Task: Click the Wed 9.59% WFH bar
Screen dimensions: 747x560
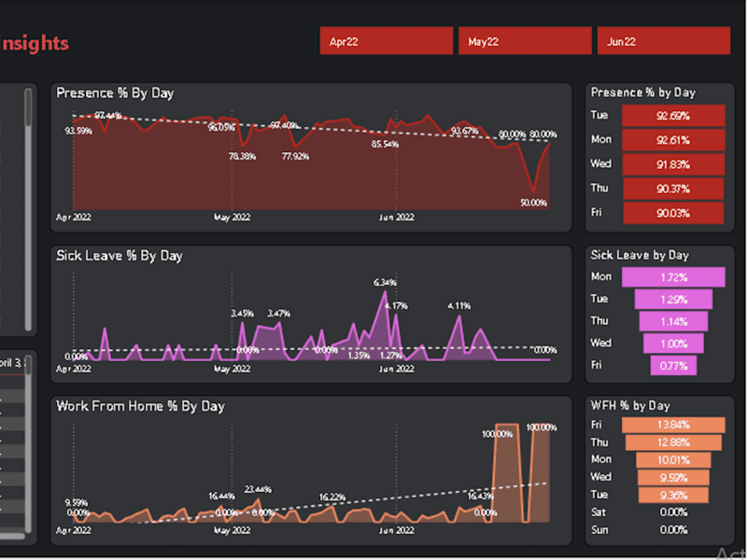Action: point(673,478)
